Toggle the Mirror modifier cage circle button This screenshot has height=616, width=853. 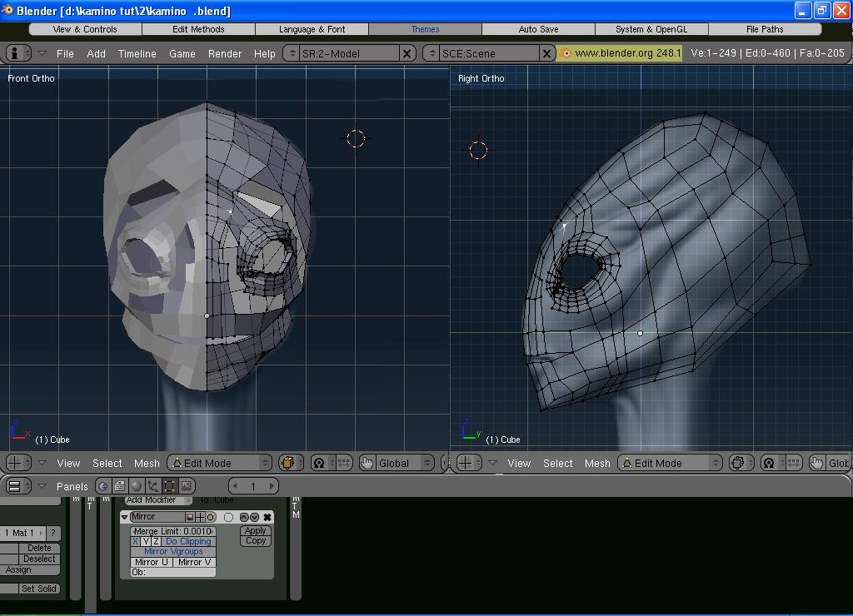228,517
